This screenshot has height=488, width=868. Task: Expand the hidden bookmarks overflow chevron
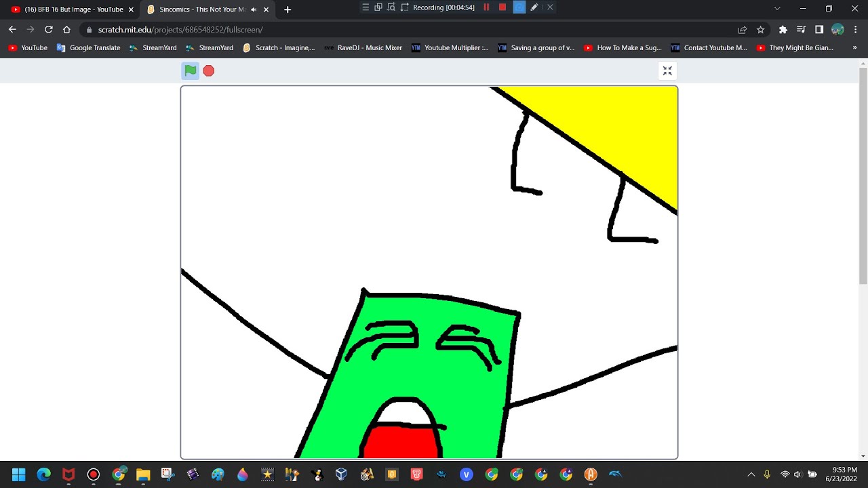coord(854,48)
